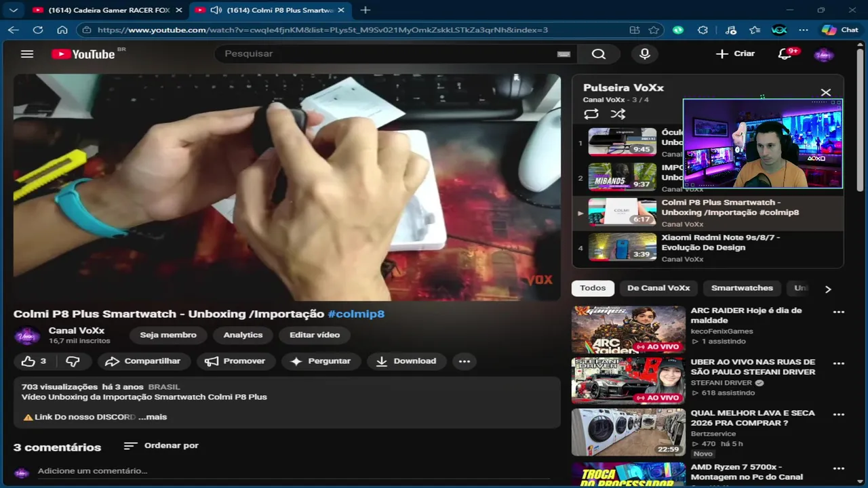Screen dimensions: 868x488
Task: Open the notifications bell showing 9+
Action: [x=785, y=54]
